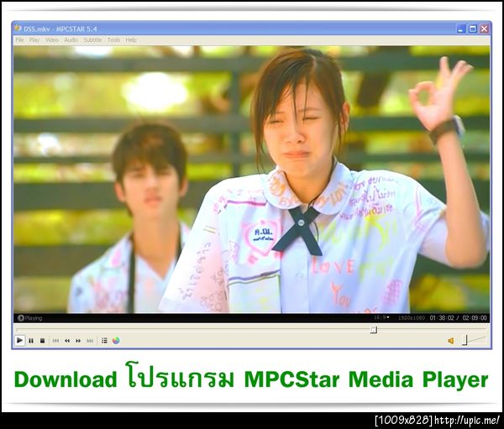Open the Video menu
Image resolution: width=504 pixels, height=429 pixels.
click(52, 39)
